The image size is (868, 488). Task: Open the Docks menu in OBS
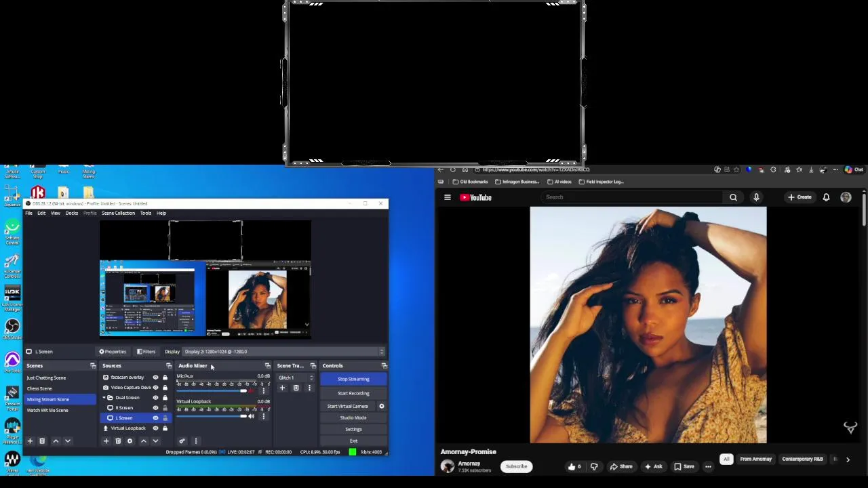[72, 213]
